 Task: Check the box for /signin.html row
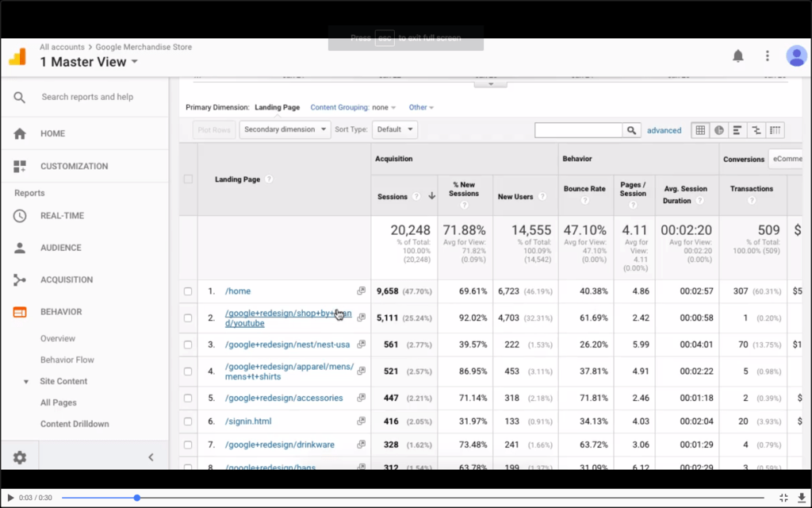(188, 421)
